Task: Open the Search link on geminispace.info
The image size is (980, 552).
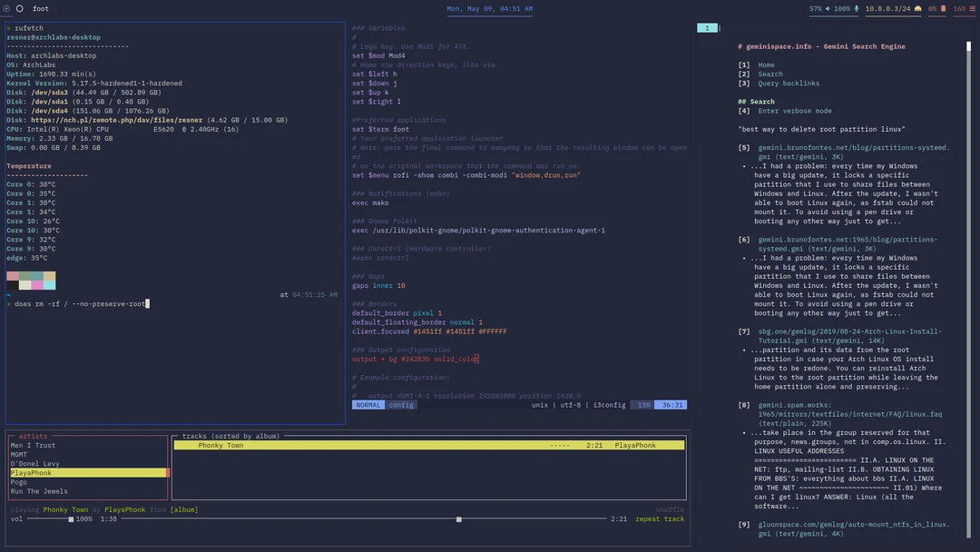Action: (x=769, y=74)
